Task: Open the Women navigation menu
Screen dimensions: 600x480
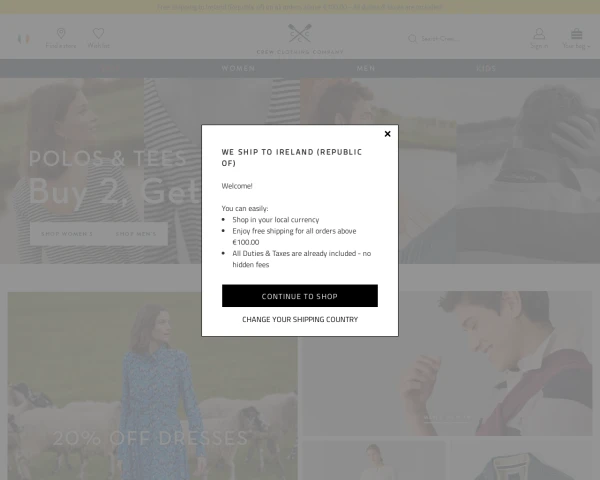Action: pos(238,69)
